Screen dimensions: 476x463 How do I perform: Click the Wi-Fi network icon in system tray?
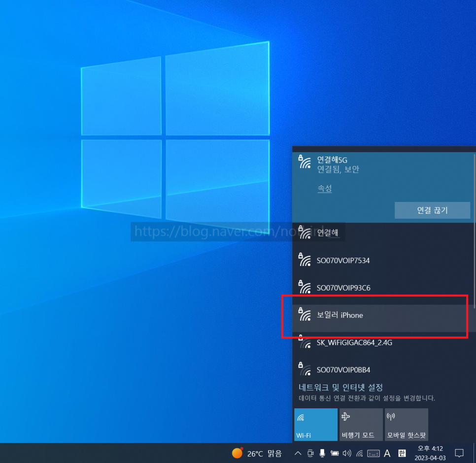(x=360, y=453)
